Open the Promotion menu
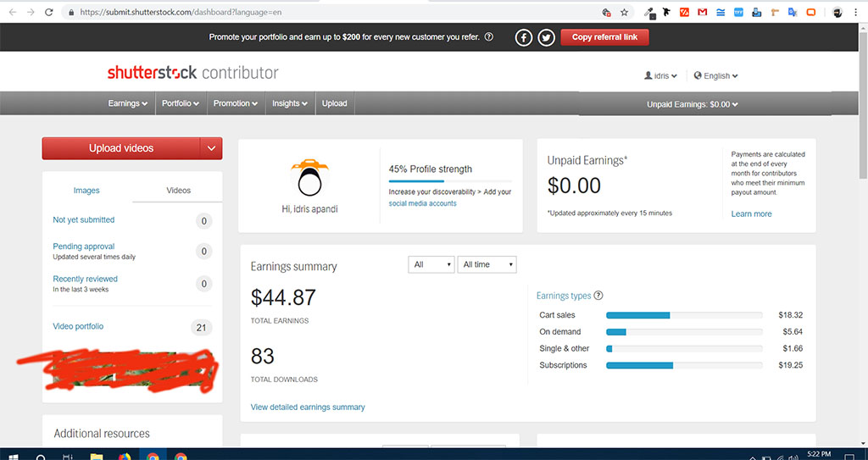Image resolution: width=868 pixels, height=460 pixels. pyautogui.click(x=236, y=103)
